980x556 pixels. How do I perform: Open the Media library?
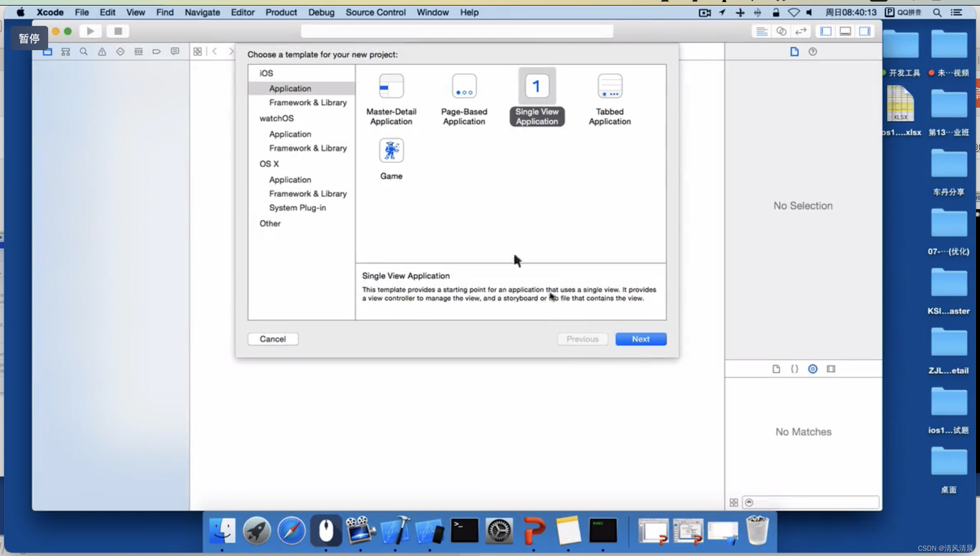(831, 369)
